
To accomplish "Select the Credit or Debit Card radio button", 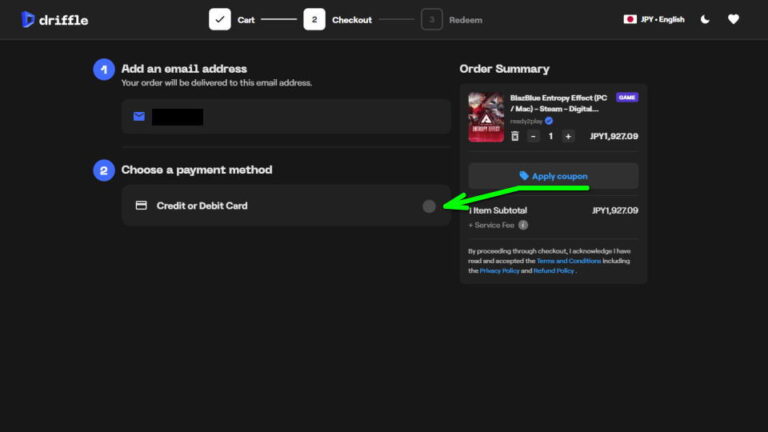I will tap(429, 206).
